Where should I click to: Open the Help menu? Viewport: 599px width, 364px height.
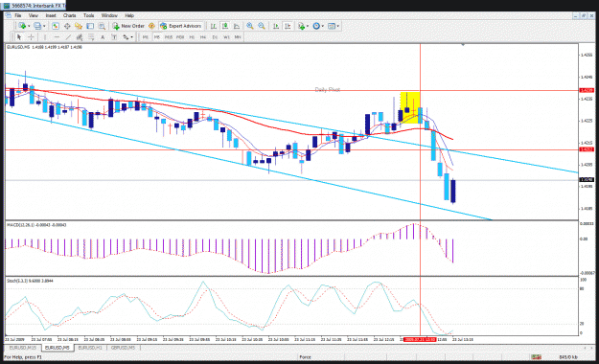point(129,15)
